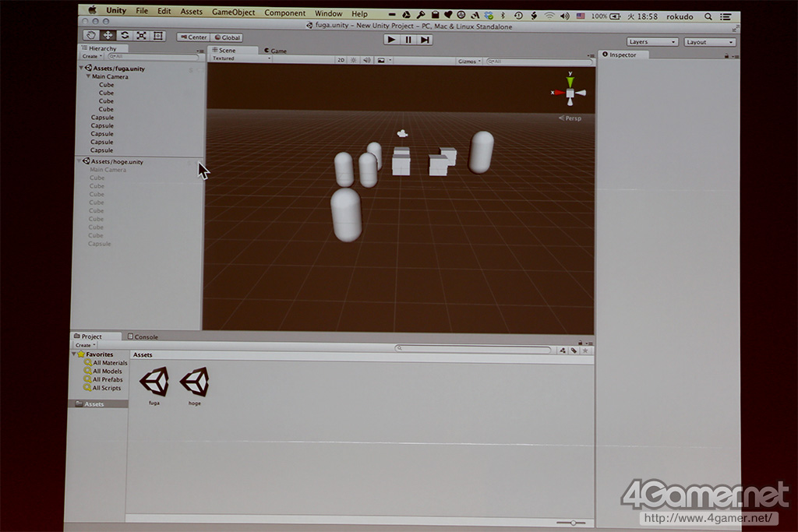Screen dimensions: 798x532
Task: Toggle scene audio speaker icon
Action: tap(367, 60)
